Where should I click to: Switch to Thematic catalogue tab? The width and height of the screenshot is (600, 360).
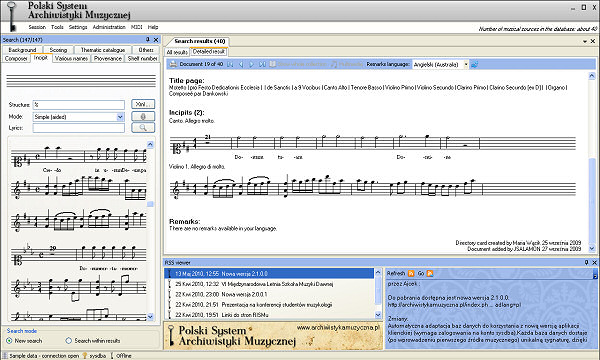103,50
